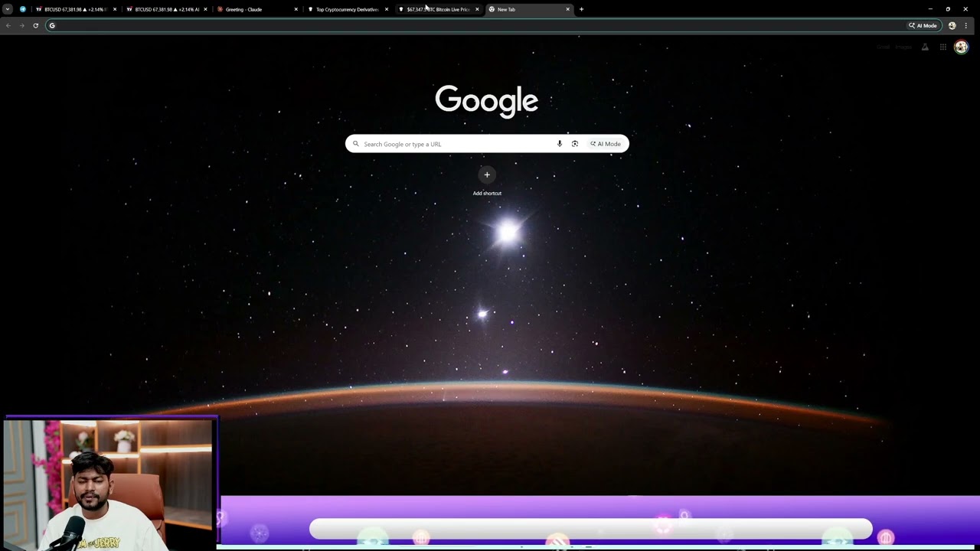Open Chrome three-dot menu
The width and height of the screenshot is (980, 551).
966,25
